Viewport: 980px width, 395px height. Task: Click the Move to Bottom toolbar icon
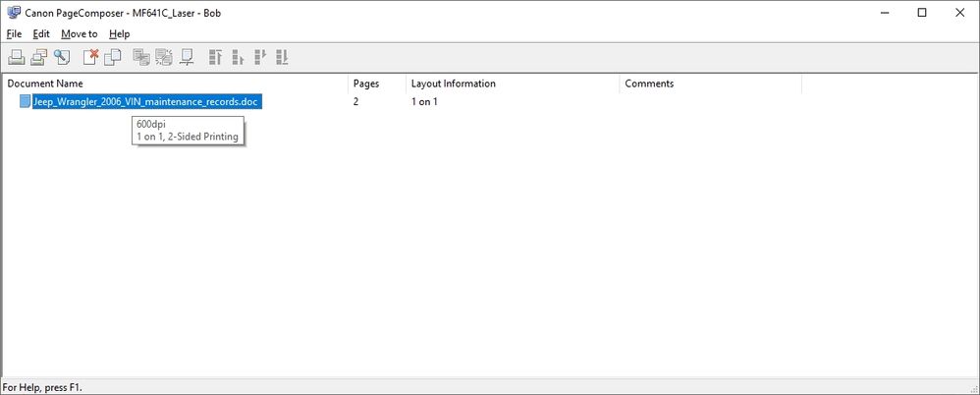[282, 57]
